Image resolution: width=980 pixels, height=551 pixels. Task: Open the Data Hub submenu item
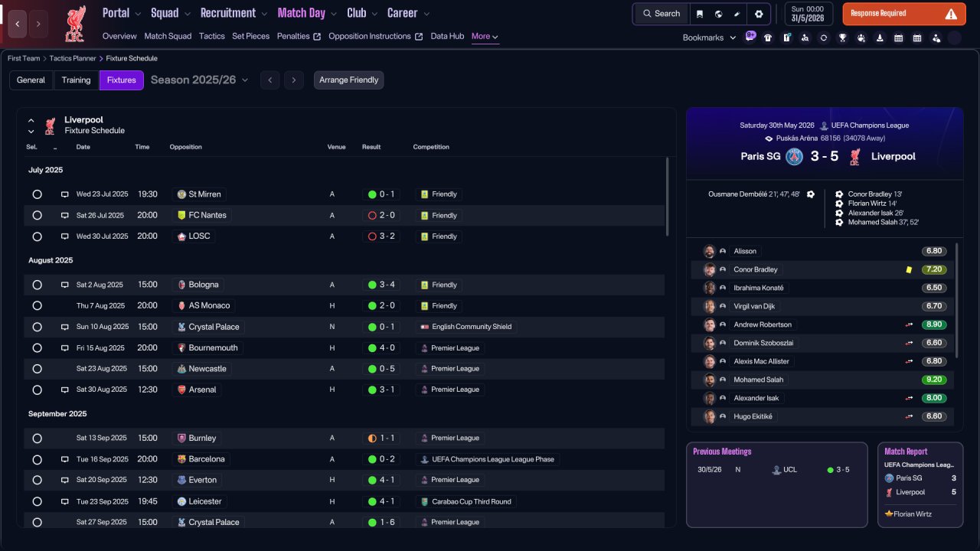447,36
